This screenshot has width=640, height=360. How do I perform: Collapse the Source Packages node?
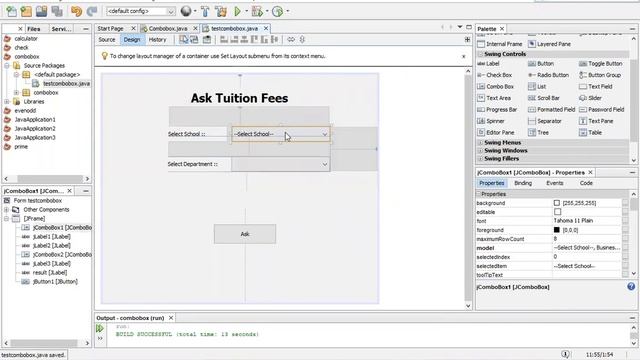[7, 66]
